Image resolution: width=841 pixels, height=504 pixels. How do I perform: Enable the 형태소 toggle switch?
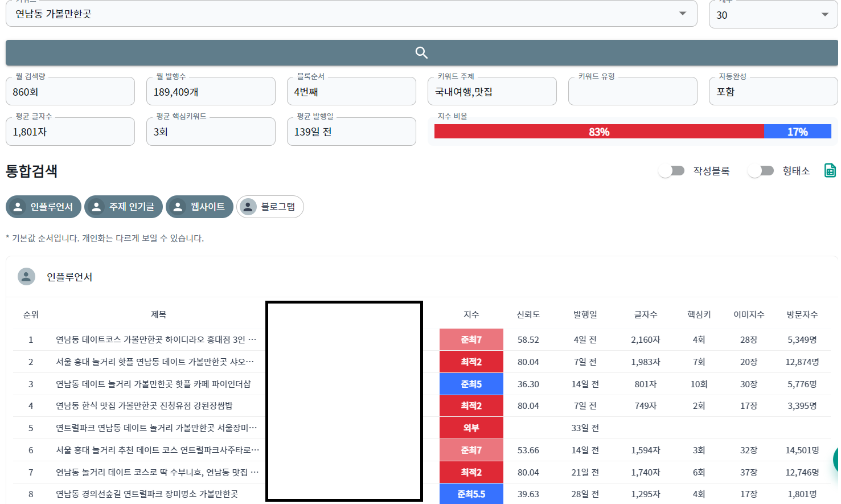click(761, 170)
